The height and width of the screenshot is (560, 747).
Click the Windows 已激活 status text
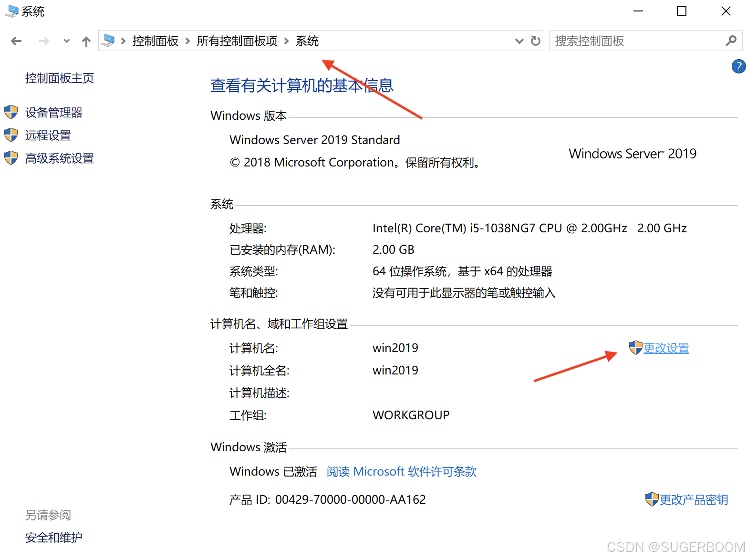click(x=273, y=472)
